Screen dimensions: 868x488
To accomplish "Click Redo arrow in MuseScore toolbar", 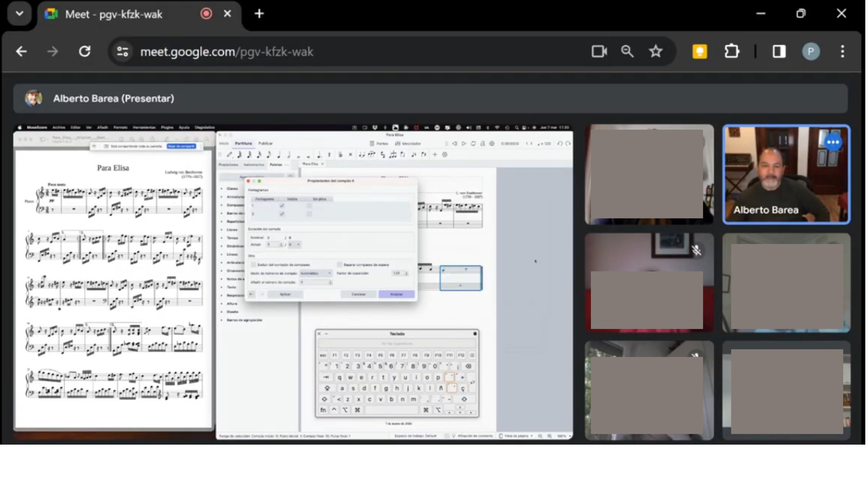I will 568,144.
